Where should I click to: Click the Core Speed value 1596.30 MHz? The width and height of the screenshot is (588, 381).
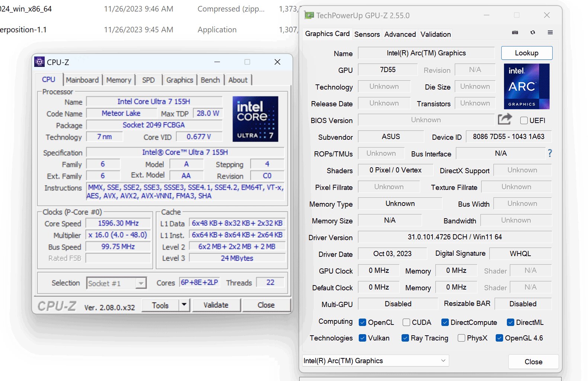point(118,223)
